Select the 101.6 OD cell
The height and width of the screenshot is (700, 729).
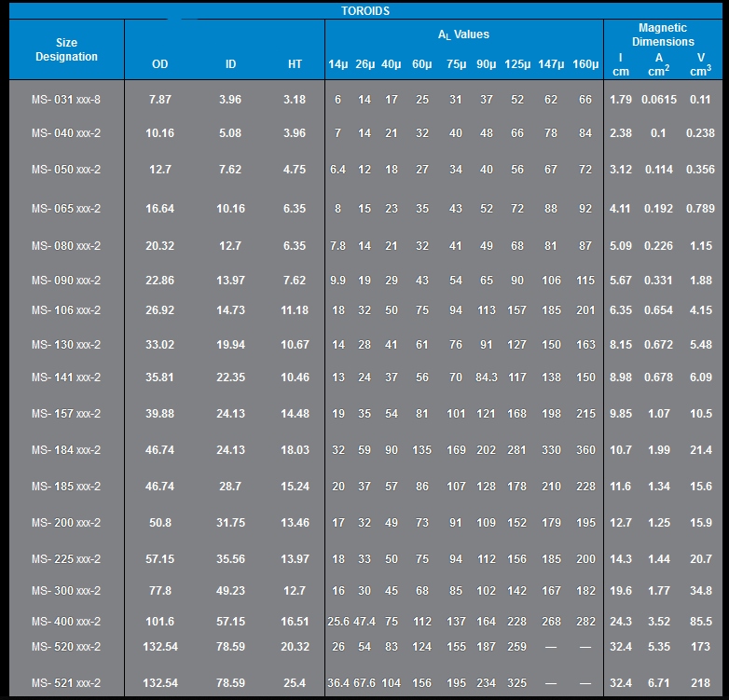160,622
